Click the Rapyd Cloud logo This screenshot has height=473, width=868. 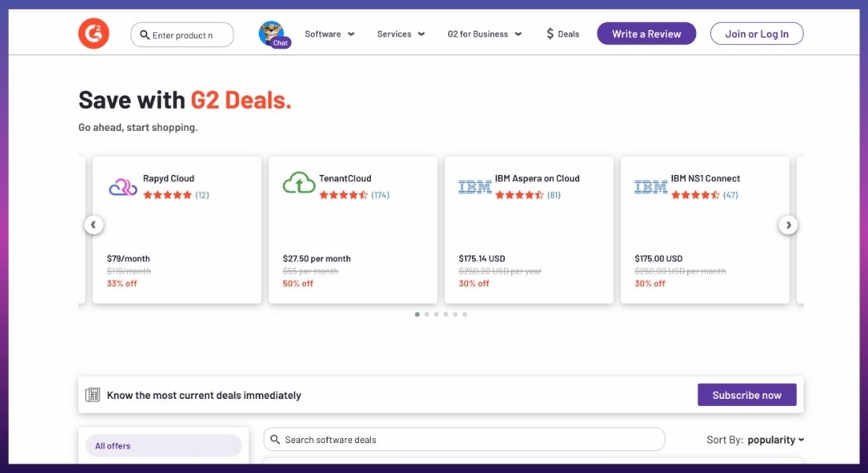point(123,187)
